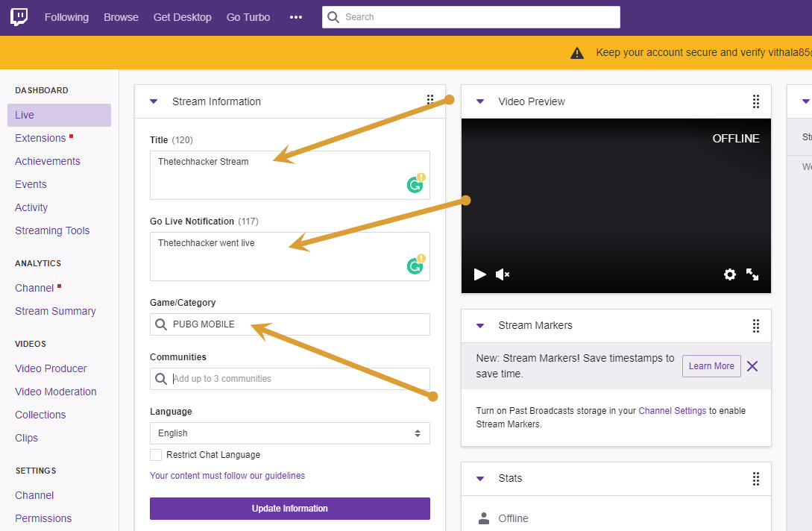Open Permissions in the sidebar
Screen dimensions: 812x531
point(43,518)
